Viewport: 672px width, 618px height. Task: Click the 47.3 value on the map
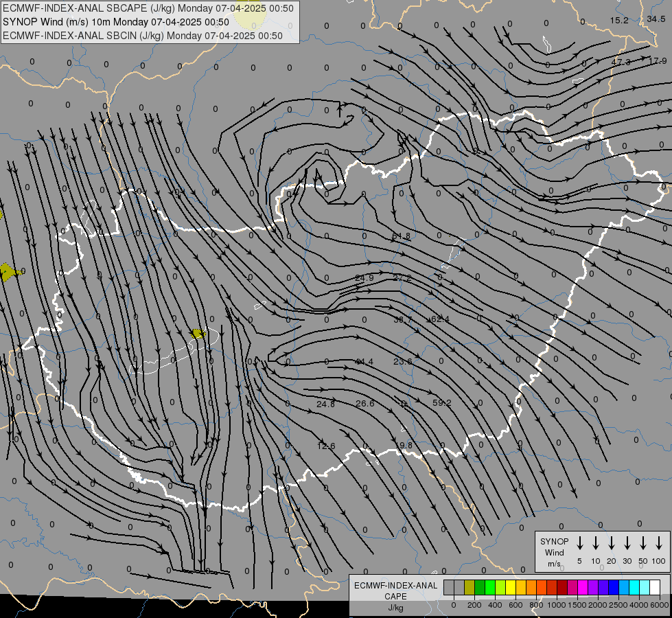pos(621,62)
